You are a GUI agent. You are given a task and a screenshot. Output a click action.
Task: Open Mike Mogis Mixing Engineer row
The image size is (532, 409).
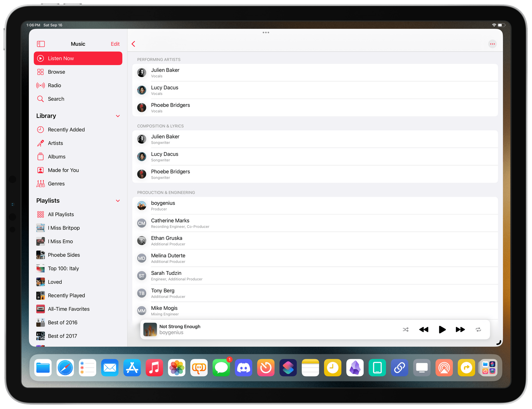315,311
